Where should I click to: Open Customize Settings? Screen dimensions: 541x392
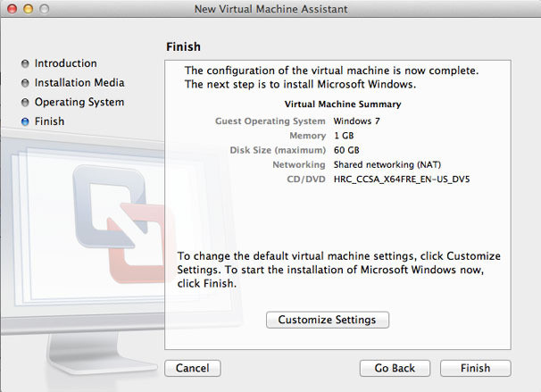point(327,320)
